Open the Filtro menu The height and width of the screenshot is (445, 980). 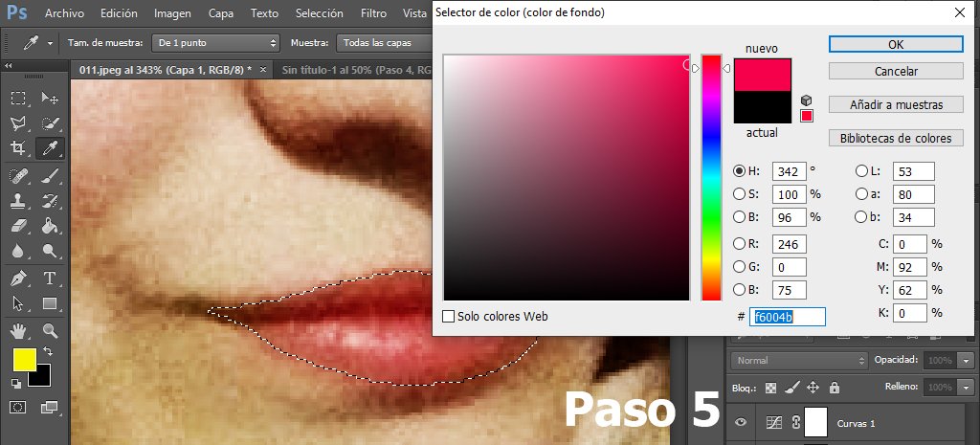[374, 13]
